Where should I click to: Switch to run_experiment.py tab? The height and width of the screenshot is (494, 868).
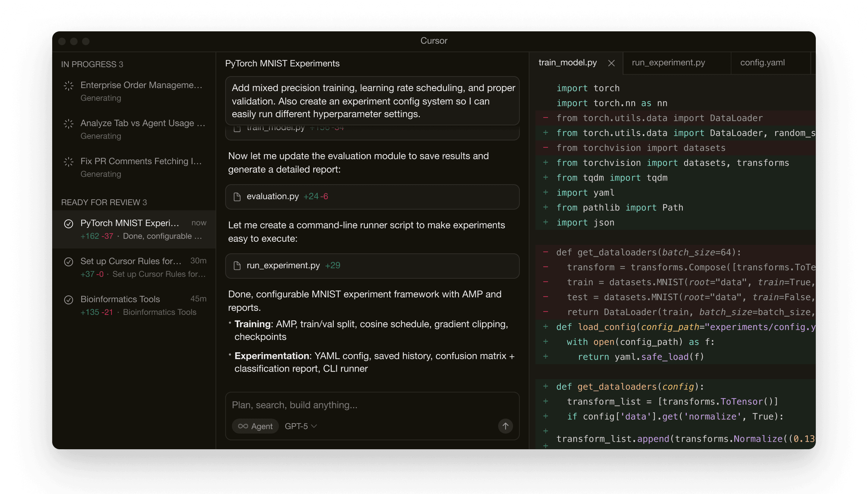click(x=676, y=63)
